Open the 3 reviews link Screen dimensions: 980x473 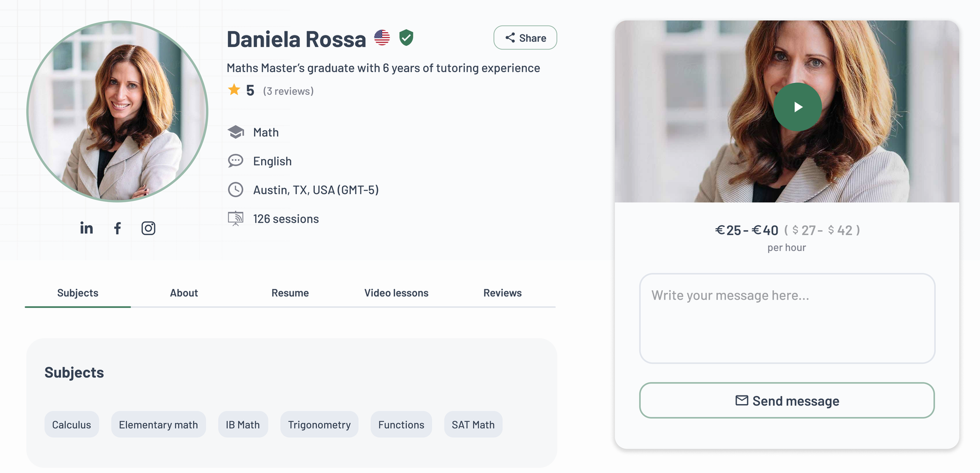(288, 91)
